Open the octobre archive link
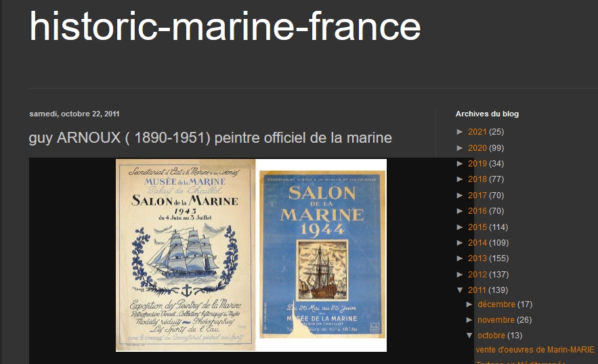Image resolution: width=598 pixels, height=364 pixels. point(491,336)
